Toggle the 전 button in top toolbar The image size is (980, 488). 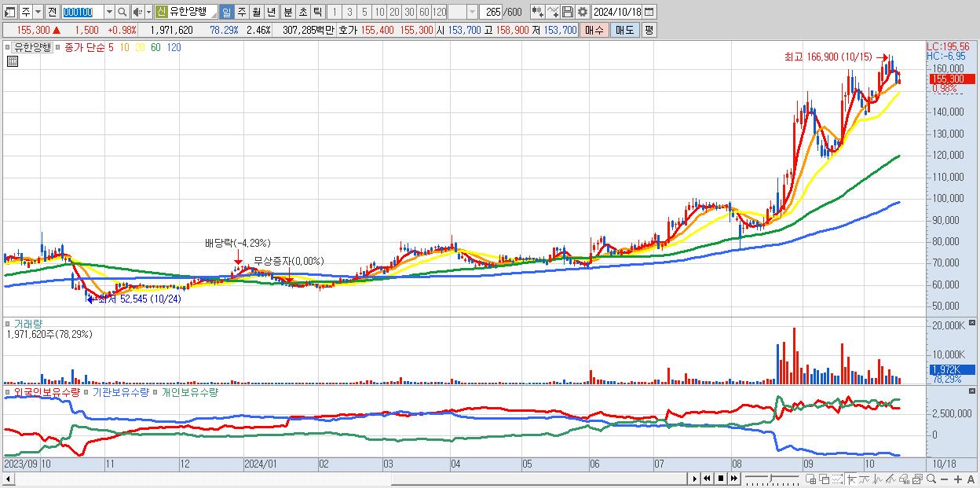point(52,12)
